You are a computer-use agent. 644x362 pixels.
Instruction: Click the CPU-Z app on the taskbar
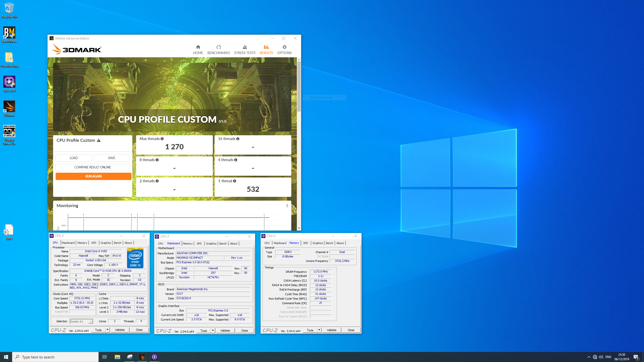point(154,357)
